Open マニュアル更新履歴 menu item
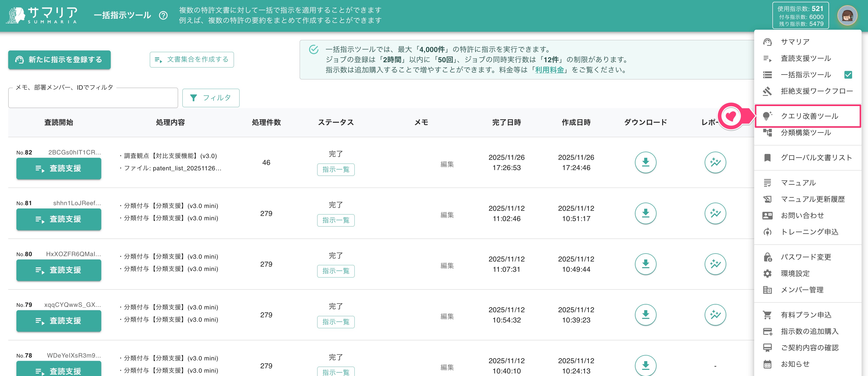Screen dimensions: 868x376 [808, 199]
